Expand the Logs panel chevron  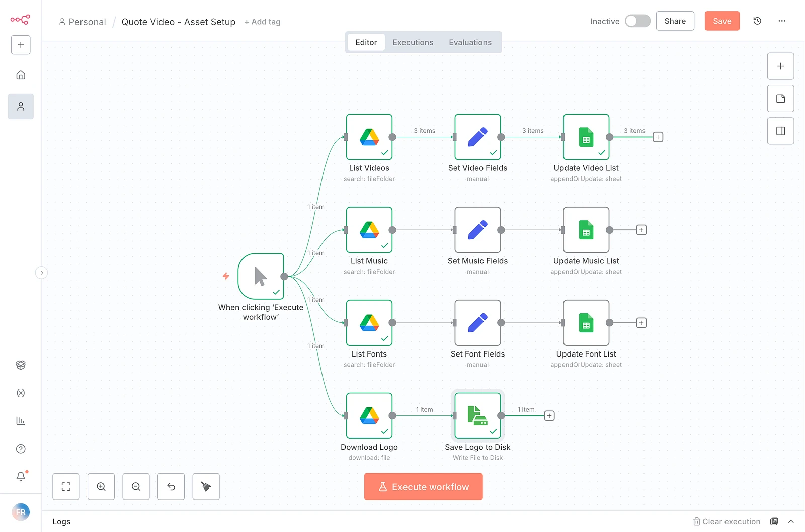coord(791,522)
